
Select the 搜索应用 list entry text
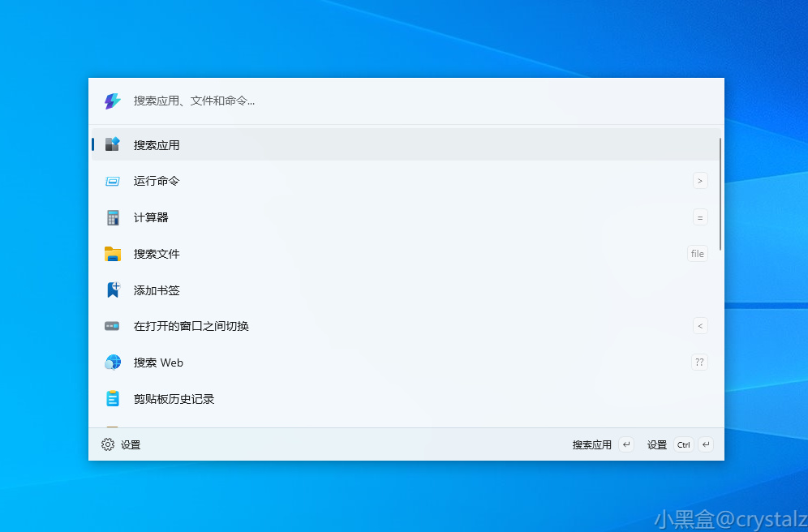[x=157, y=145]
